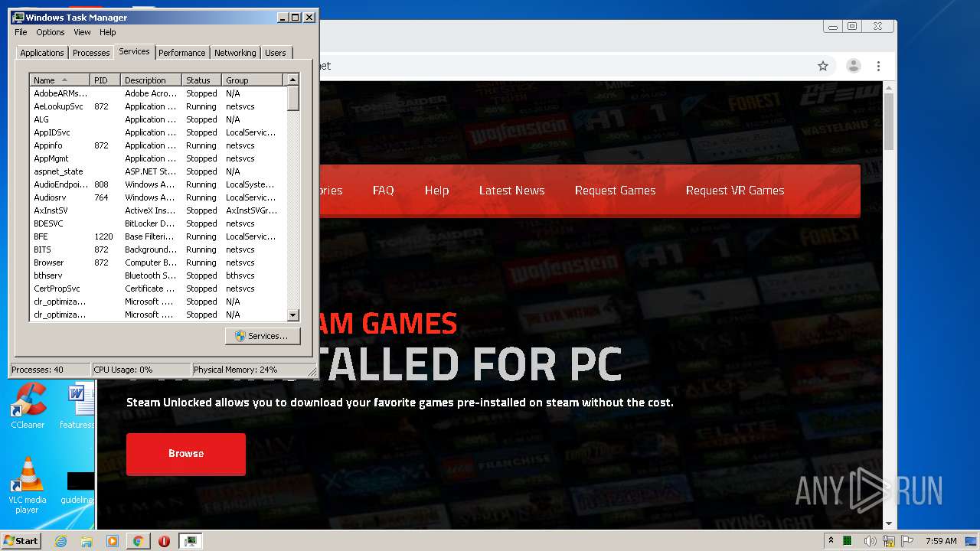The image size is (980, 551).
Task: Click the services list scroll up arrow
Action: pyautogui.click(x=292, y=80)
